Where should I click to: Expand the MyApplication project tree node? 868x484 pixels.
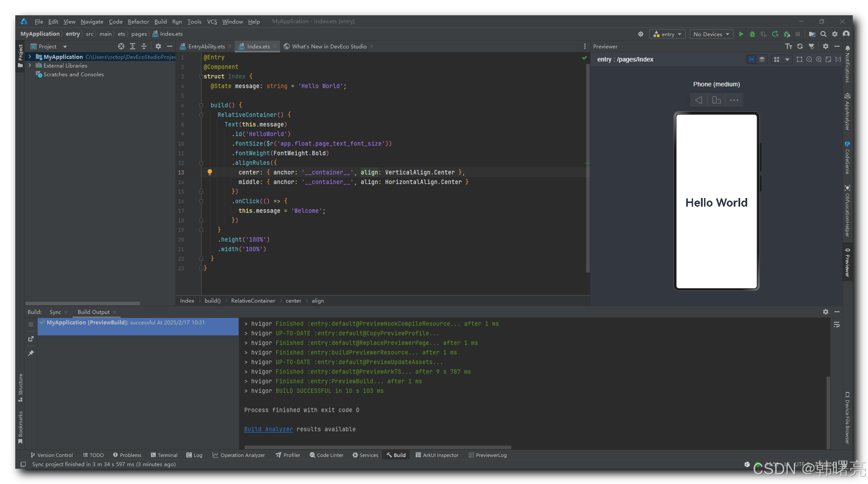coord(30,57)
